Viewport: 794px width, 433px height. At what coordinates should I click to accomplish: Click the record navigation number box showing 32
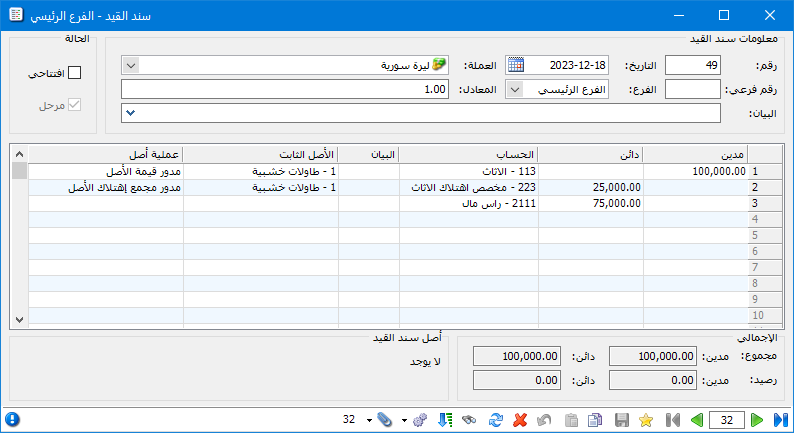[x=727, y=420]
